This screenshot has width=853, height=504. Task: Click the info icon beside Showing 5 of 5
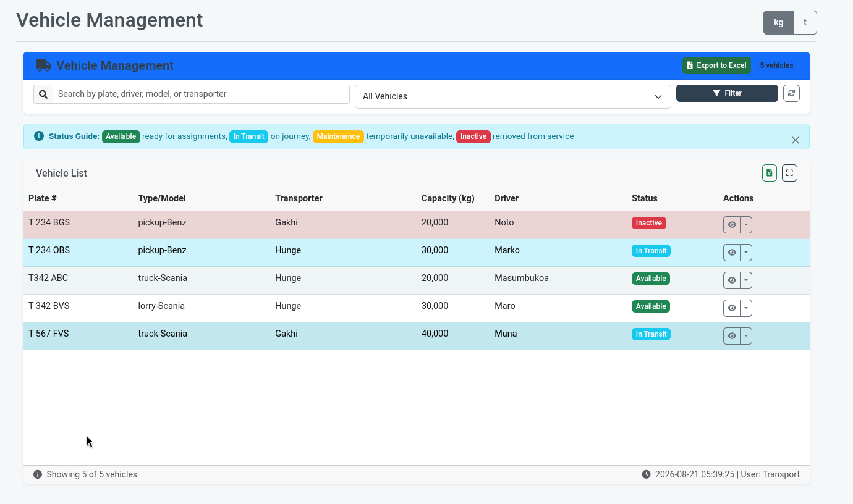coord(38,474)
